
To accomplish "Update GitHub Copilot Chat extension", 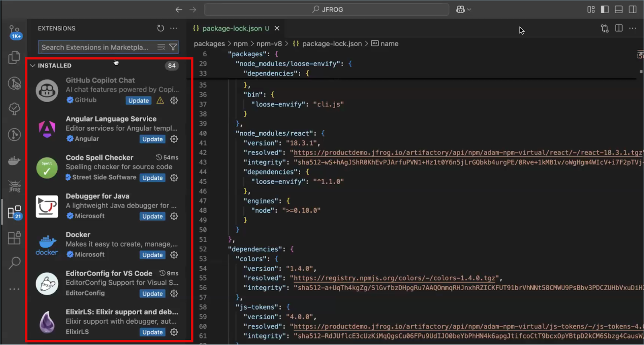I will pyautogui.click(x=139, y=101).
